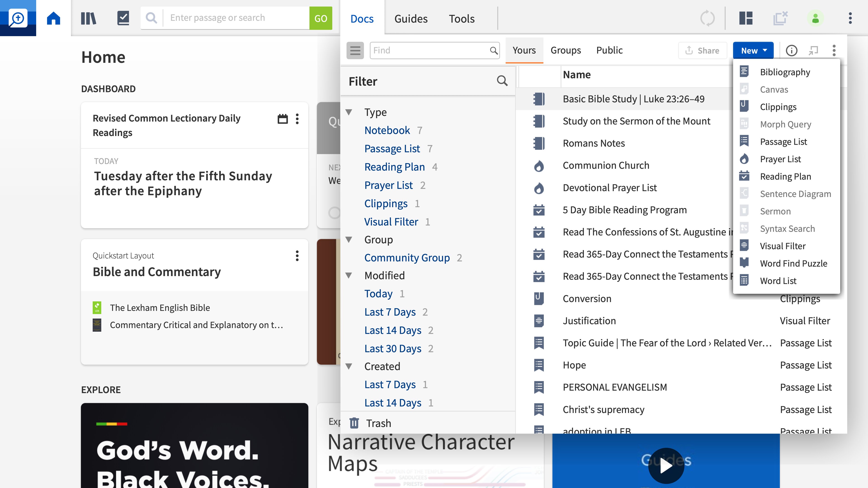The image size is (868, 488).
Task: Filter by Notebook type
Action: (387, 130)
